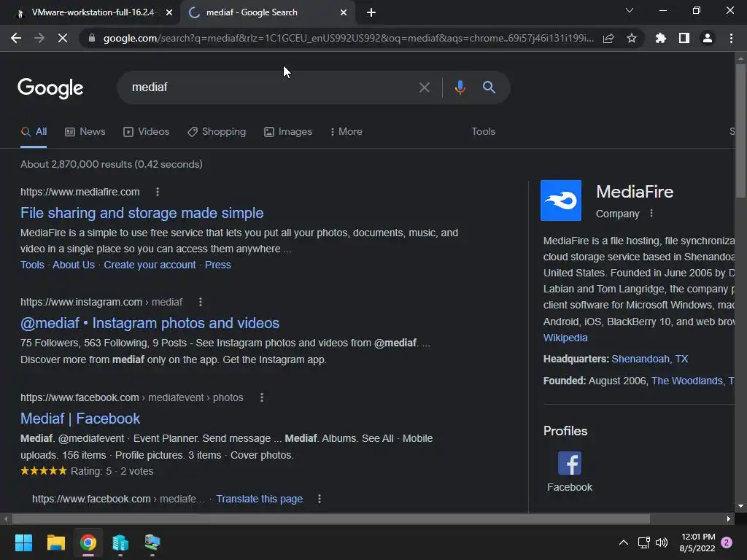Click the horizontal scrollbar thumb

(x=331, y=518)
